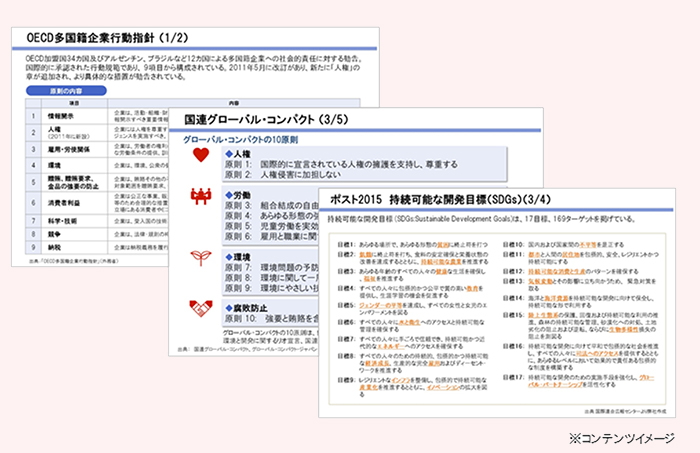Open the 陸上生態系 link in 目標15
Image resolution: width=700 pixels, height=453 pixels.
point(543,315)
